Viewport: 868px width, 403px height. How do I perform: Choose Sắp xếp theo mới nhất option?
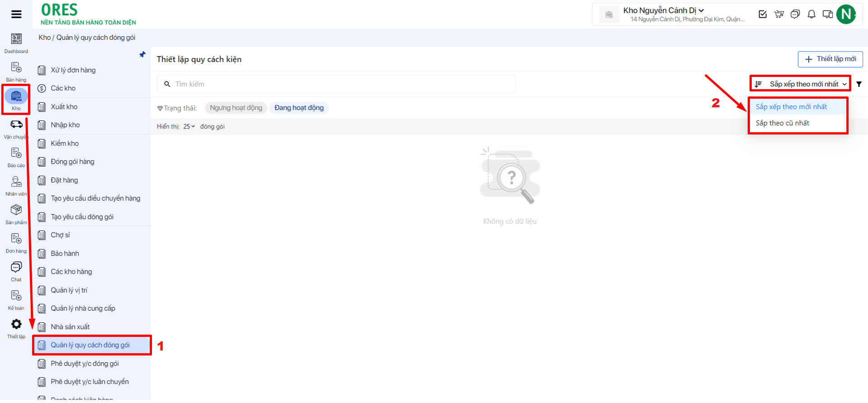point(791,107)
